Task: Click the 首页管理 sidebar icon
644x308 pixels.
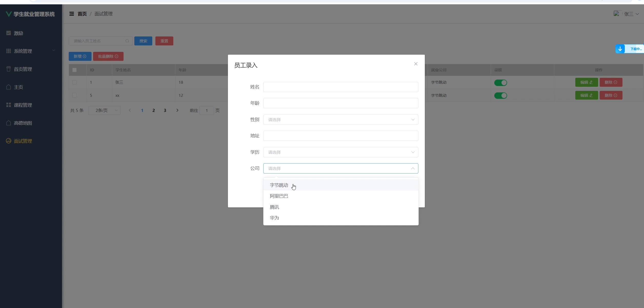Action: coord(8,69)
